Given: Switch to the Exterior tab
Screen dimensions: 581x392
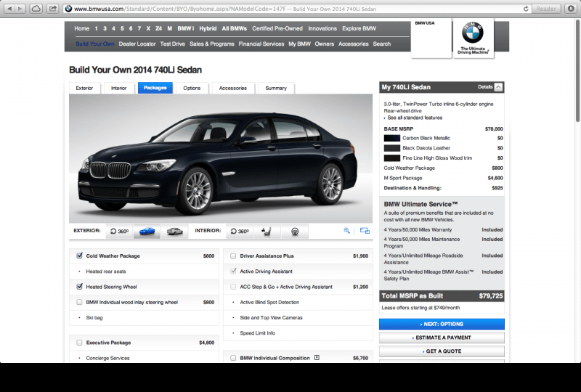Looking at the screenshot, I should pos(84,88).
